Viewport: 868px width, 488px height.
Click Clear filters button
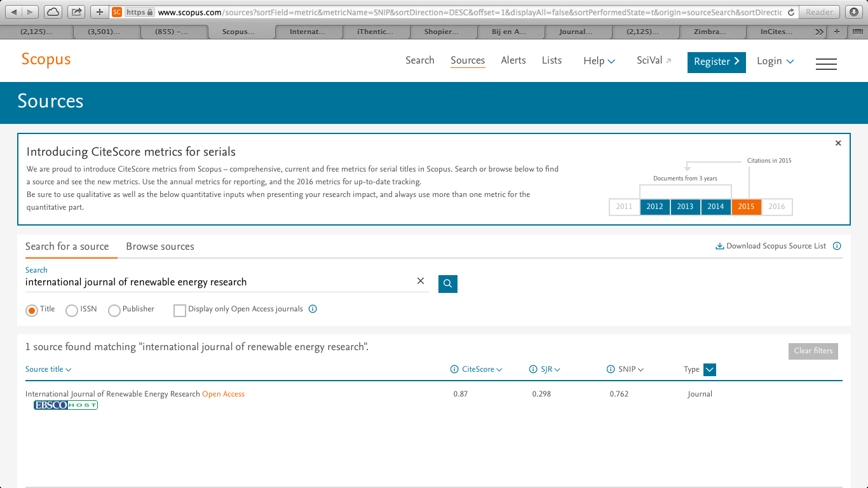(813, 351)
